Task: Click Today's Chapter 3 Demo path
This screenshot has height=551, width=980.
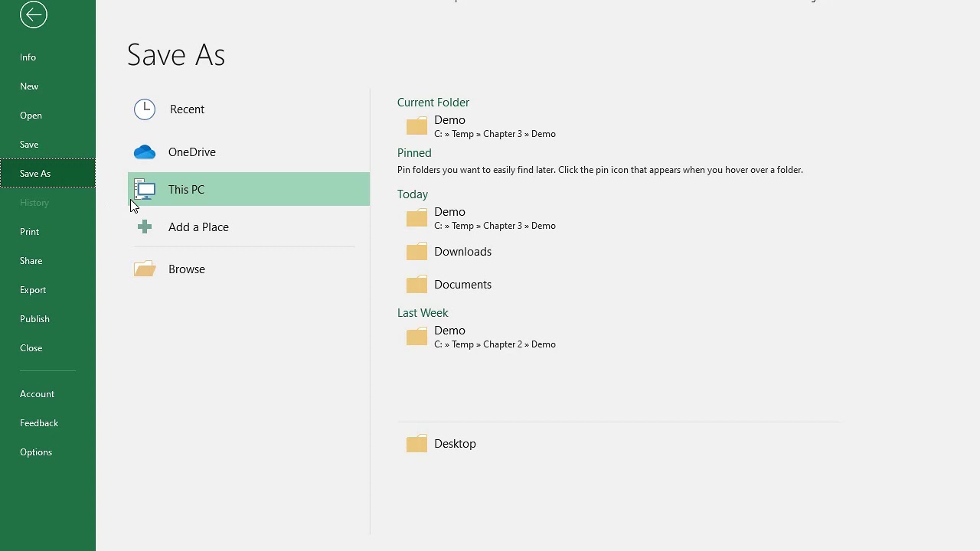Action: coord(495,226)
